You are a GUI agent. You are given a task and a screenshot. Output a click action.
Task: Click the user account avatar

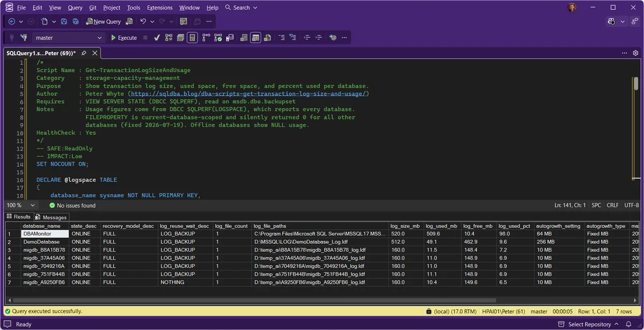pos(572,8)
